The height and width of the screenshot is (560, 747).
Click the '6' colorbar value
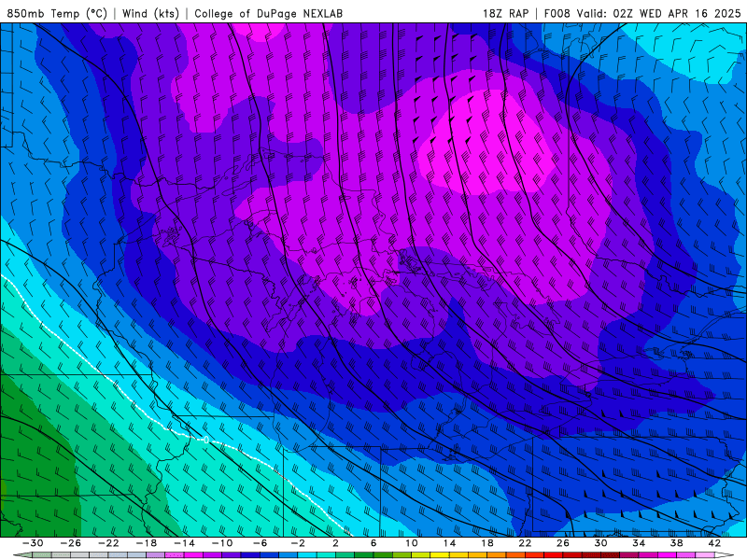pos(373,543)
